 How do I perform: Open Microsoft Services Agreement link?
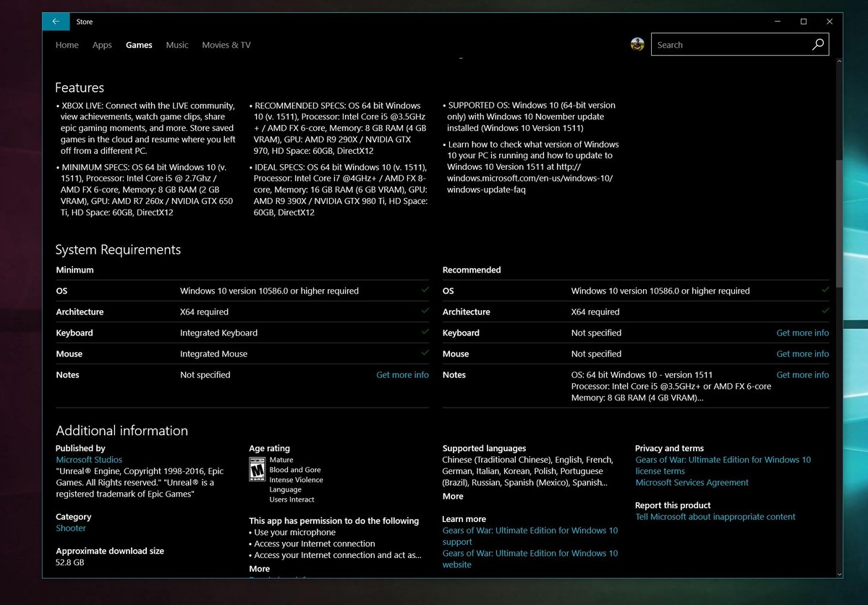click(x=692, y=483)
